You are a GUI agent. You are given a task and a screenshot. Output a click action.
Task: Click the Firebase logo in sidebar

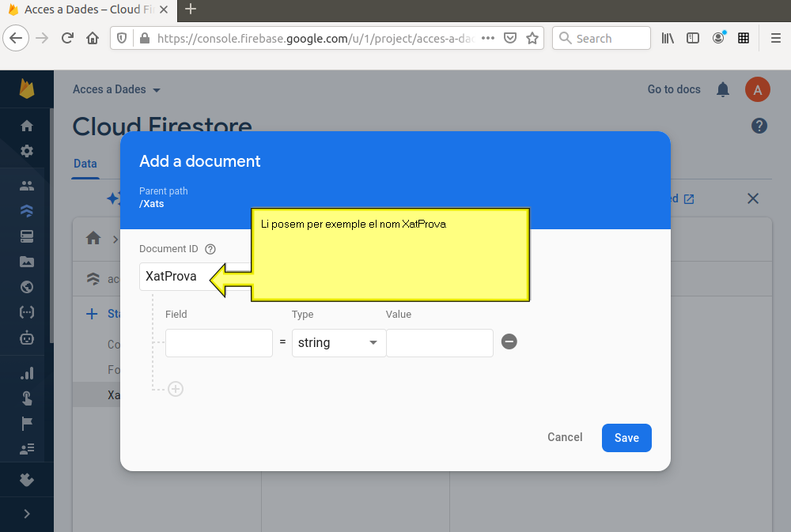click(x=27, y=89)
